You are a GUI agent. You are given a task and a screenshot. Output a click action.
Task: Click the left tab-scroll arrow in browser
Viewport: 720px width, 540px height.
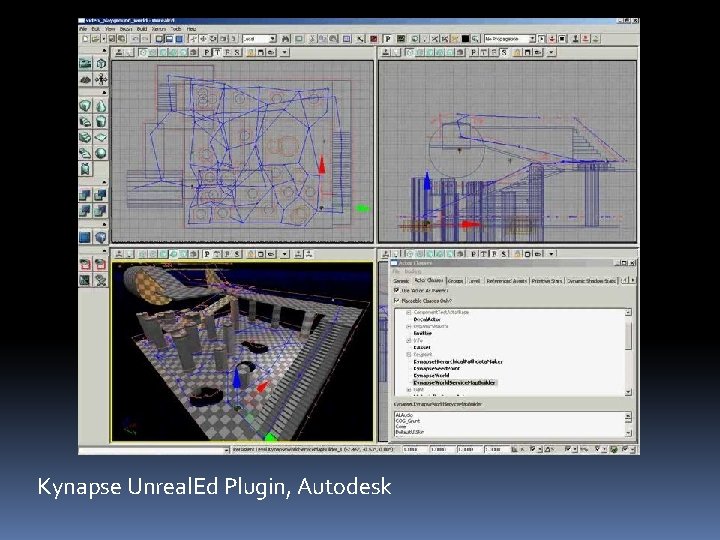pos(625,280)
